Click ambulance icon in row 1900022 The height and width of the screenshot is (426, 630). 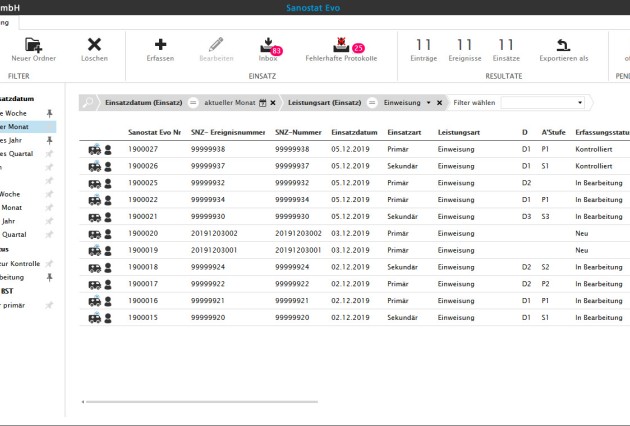coord(95,200)
